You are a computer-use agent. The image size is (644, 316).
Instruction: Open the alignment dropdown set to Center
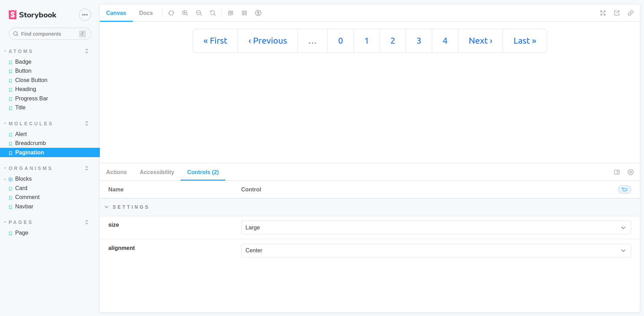436,251
